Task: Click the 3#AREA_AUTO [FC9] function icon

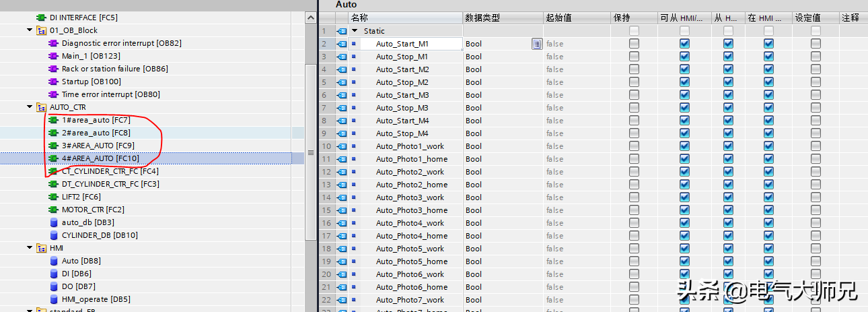Action: (x=54, y=146)
